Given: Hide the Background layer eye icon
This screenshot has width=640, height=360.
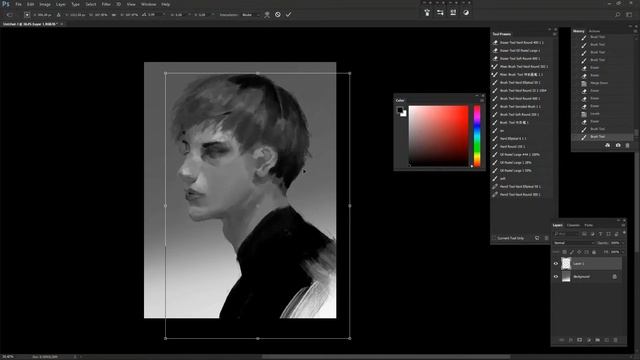Looking at the screenshot, I should pyautogui.click(x=556, y=277).
